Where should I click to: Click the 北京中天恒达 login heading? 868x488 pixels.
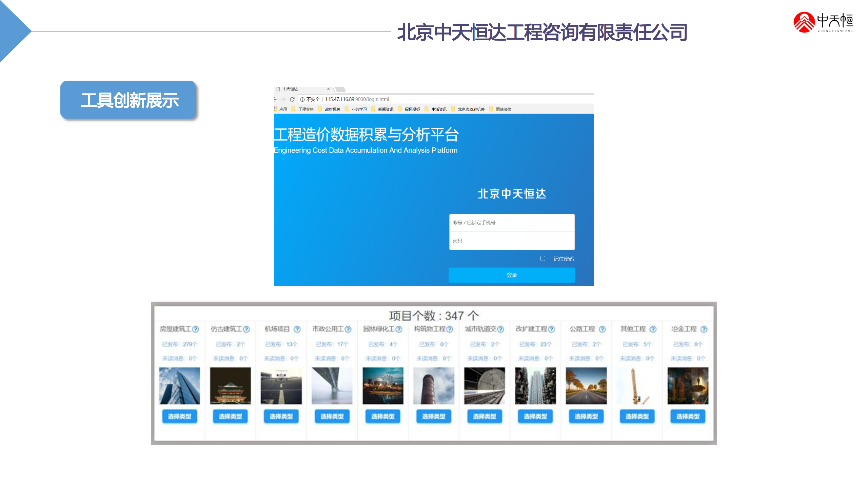512,194
